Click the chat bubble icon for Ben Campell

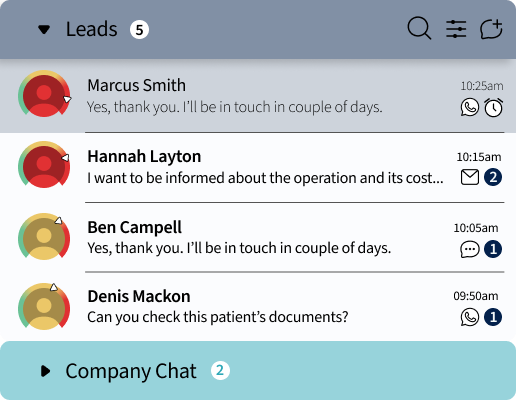(470, 249)
